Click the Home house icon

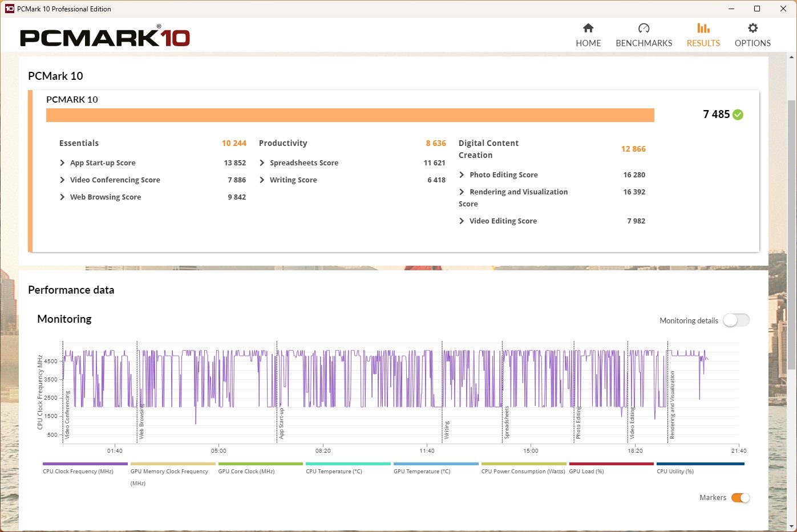tap(588, 28)
